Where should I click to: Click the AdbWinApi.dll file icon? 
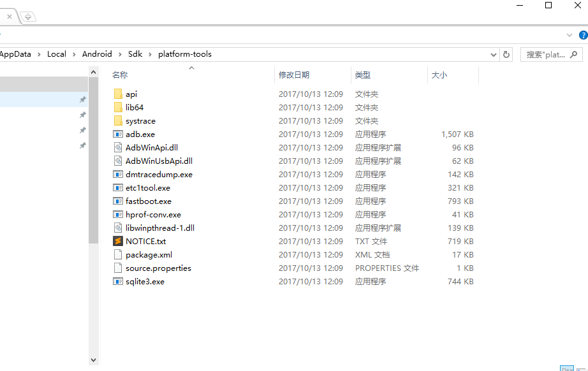[x=118, y=147]
